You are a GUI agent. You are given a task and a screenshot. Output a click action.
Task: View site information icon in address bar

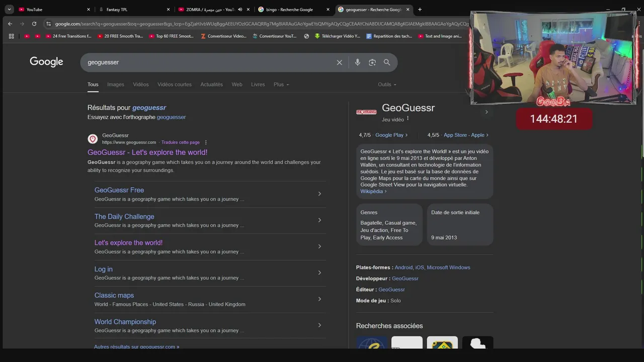point(48,24)
